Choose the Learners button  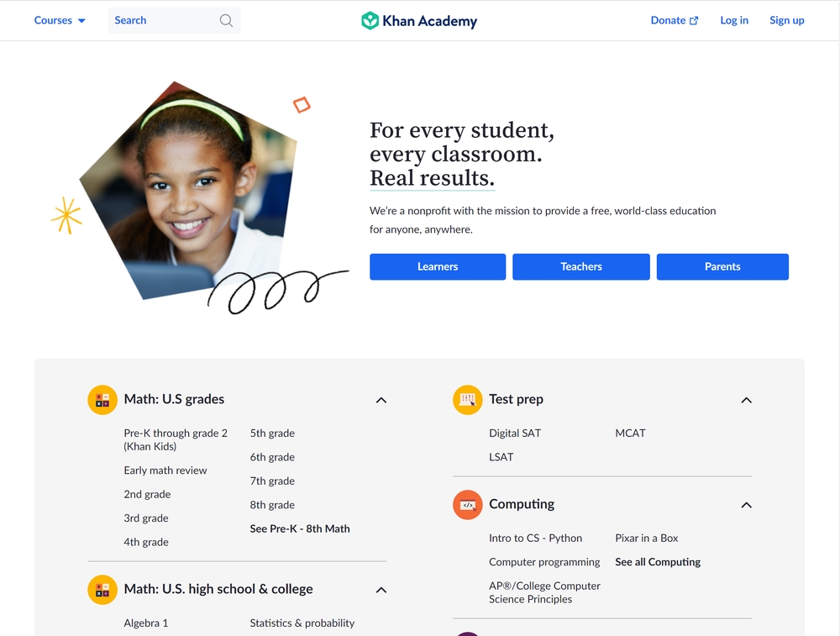coord(438,267)
